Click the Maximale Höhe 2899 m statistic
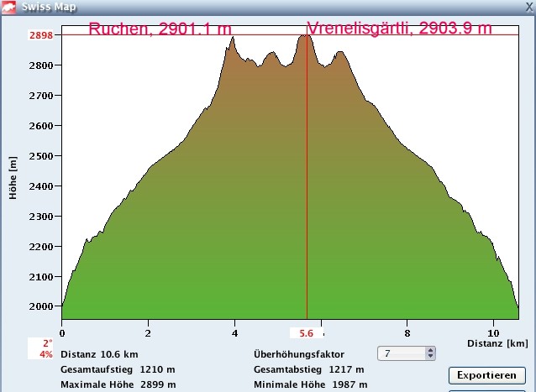 (x=118, y=384)
